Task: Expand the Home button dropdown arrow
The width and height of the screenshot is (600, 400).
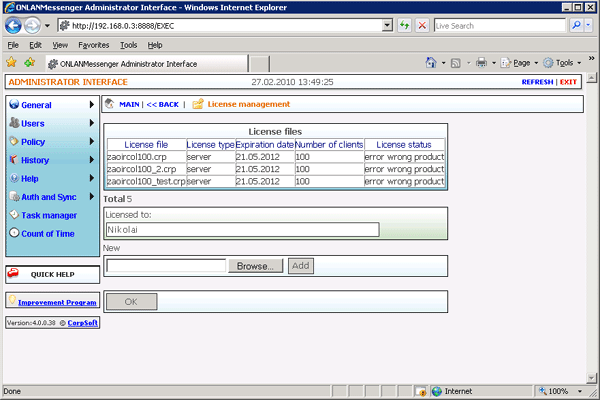Action: (443, 63)
